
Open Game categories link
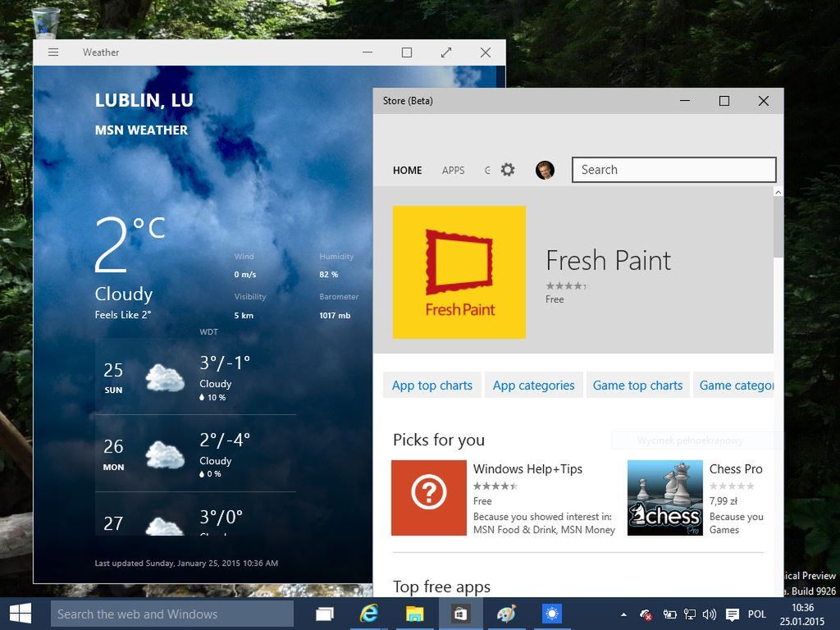point(734,386)
